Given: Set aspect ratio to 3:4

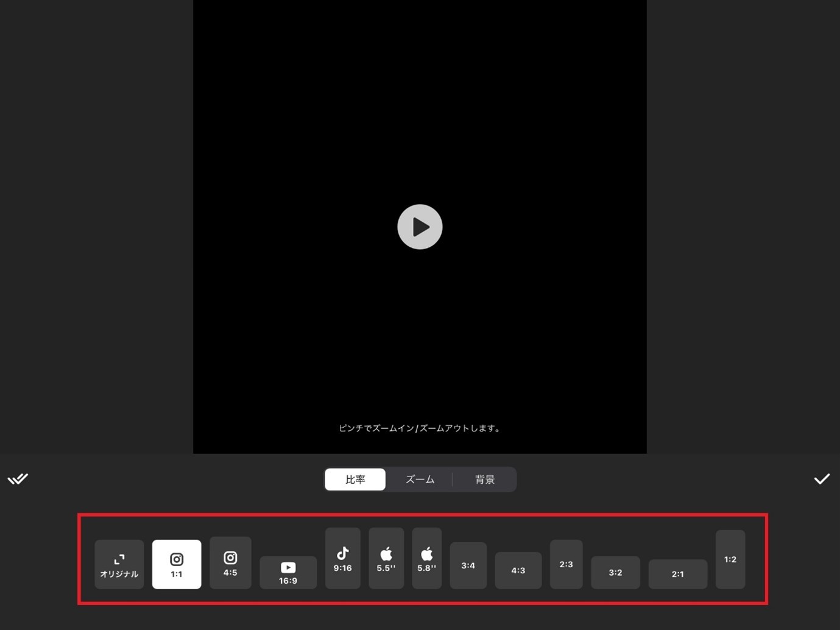Looking at the screenshot, I should (x=468, y=565).
